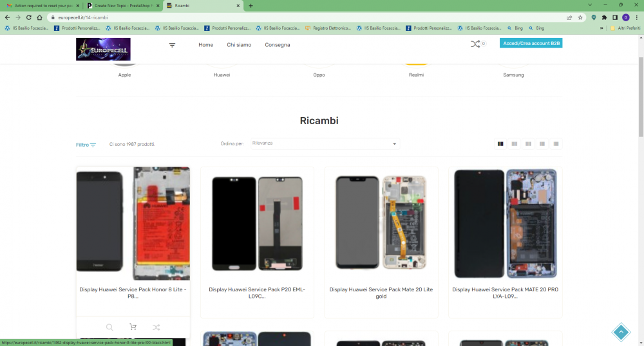This screenshot has width=644, height=346.
Task: Open the Oppo category link
Action: point(319,75)
